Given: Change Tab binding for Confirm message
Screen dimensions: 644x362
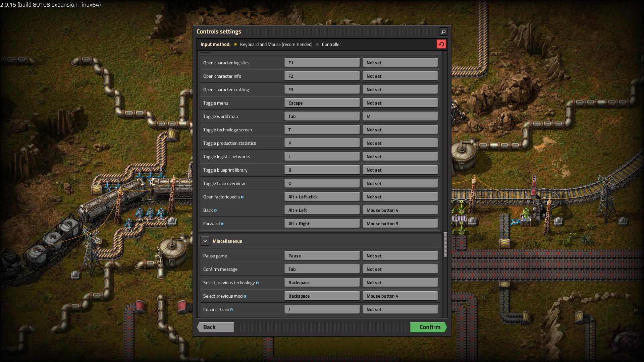Looking at the screenshot, I should click(322, 269).
